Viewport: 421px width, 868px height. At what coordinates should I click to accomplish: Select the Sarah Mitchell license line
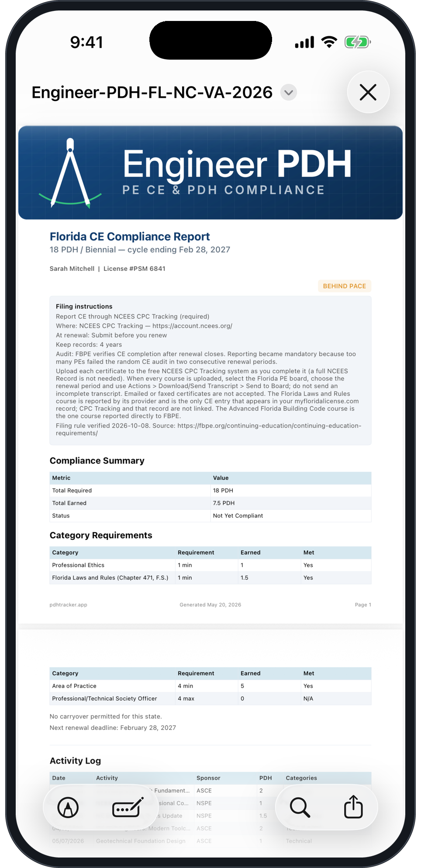point(107,269)
